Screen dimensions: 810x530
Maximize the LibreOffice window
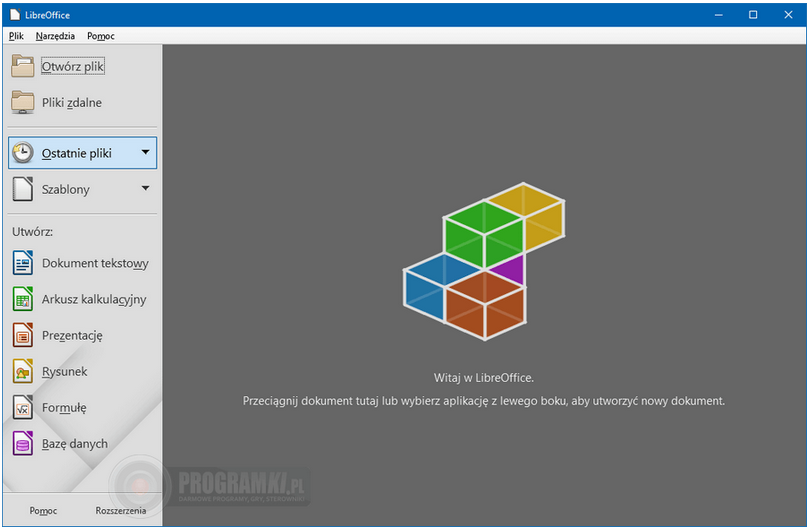pos(753,15)
